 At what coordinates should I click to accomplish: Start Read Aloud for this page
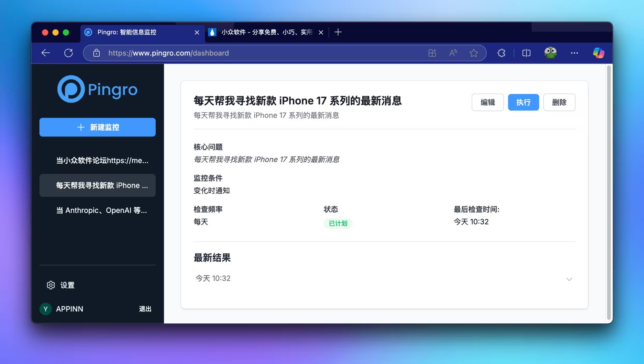(453, 53)
